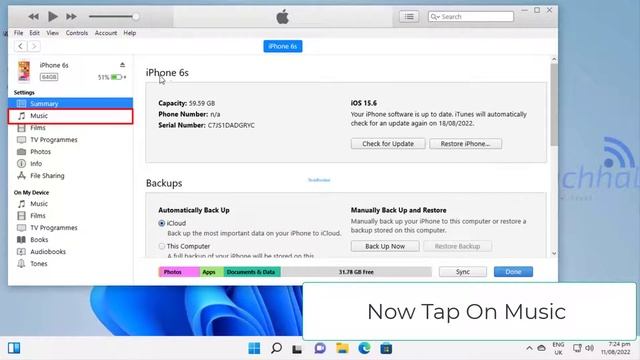This screenshot has width=640, height=360.
Task: Open the Windows Start menu
Action: click(254, 348)
